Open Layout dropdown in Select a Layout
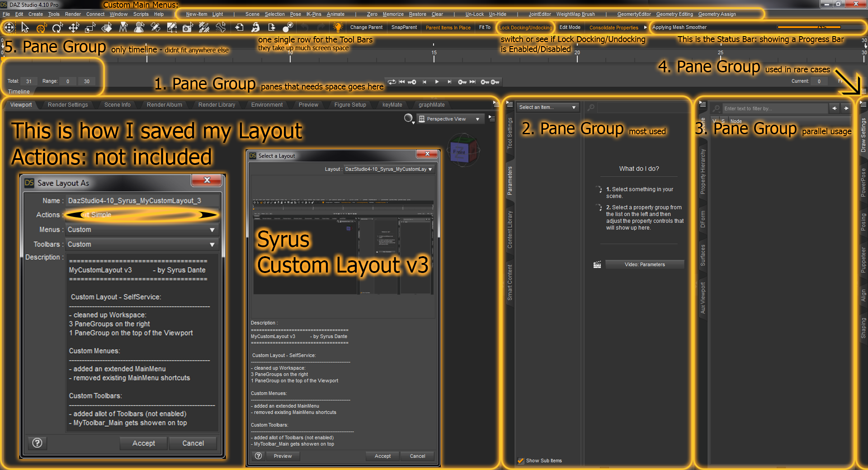The width and height of the screenshot is (868, 470). pyautogui.click(x=389, y=169)
